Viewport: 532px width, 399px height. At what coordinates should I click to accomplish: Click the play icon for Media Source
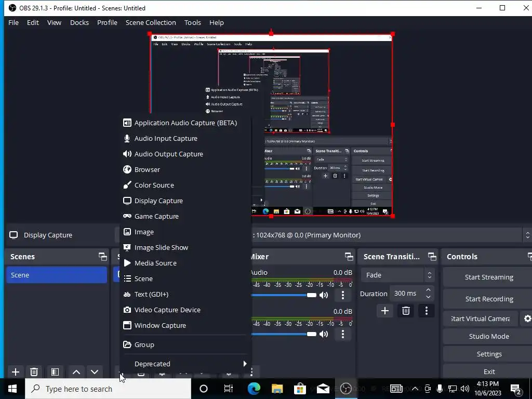coord(127,263)
